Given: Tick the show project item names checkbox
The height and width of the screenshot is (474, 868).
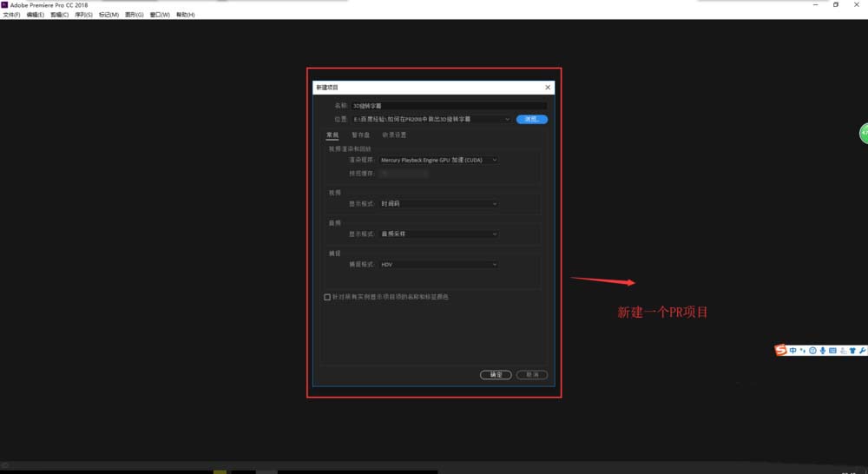Looking at the screenshot, I should (x=327, y=298).
